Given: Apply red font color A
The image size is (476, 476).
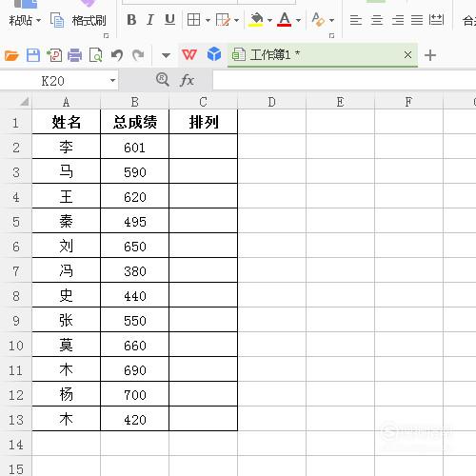Looking at the screenshot, I should click(x=285, y=20).
